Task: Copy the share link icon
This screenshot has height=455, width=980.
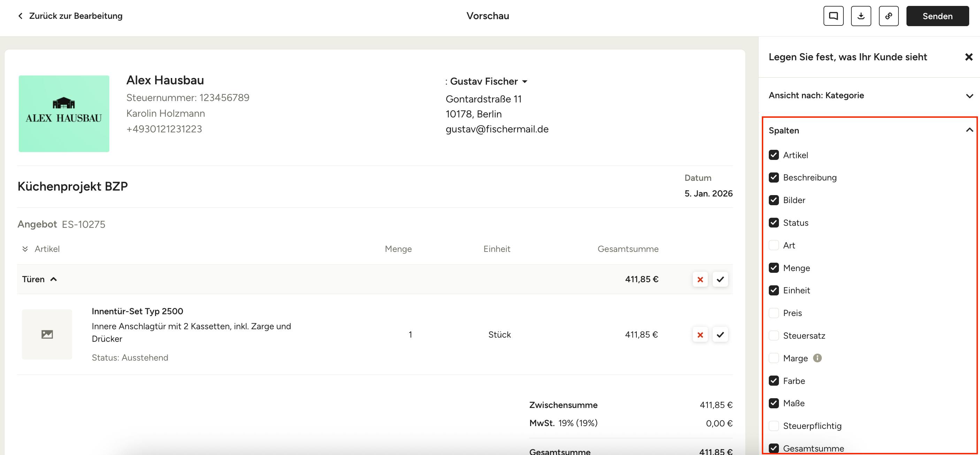Action: [889, 16]
